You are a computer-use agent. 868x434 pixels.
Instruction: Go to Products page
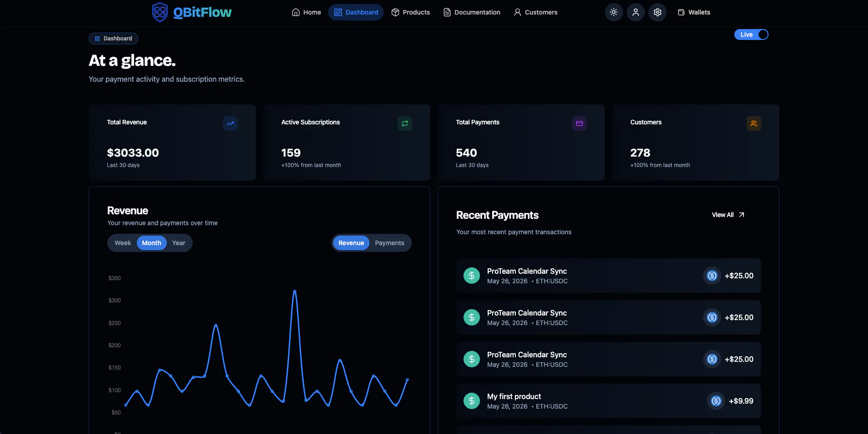pyautogui.click(x=410, y=12)
